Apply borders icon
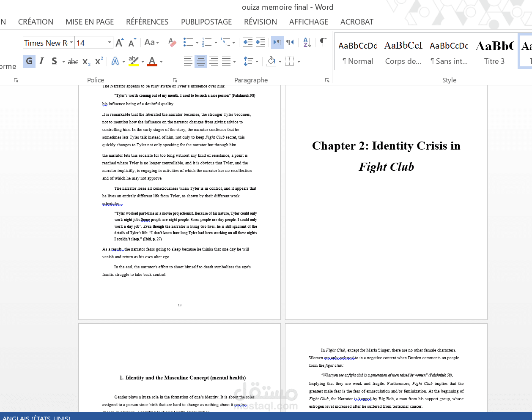Viewport: 532px width, 420px height. coord(290,61)
